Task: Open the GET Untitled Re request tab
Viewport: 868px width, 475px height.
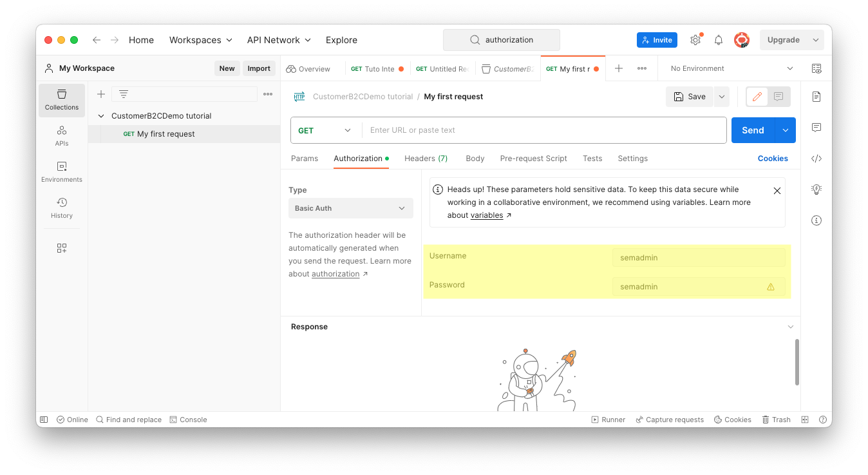Action: 442,69
